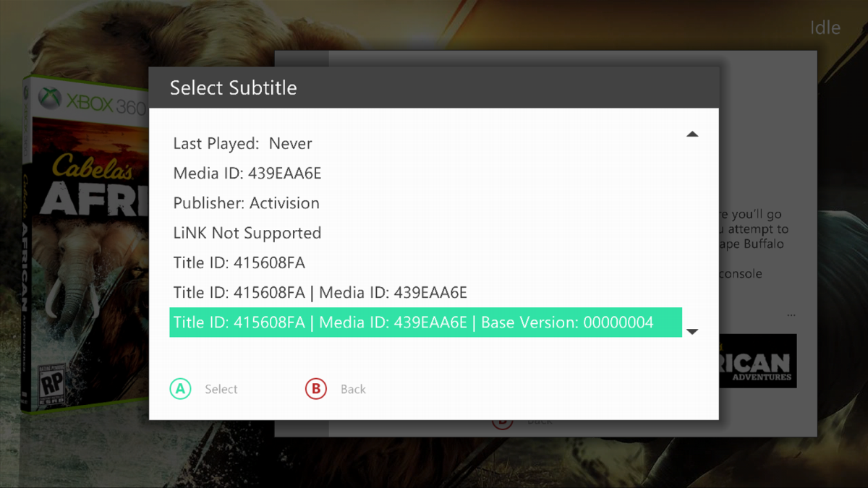Choose the standalone "Media ID: 439EAA6E" option
868x488 pixels.
(247, 174)
